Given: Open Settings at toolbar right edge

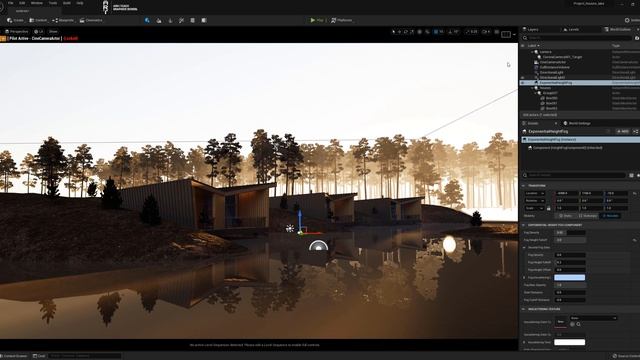Looking at the screenshot, I should [x=632, y=20].
